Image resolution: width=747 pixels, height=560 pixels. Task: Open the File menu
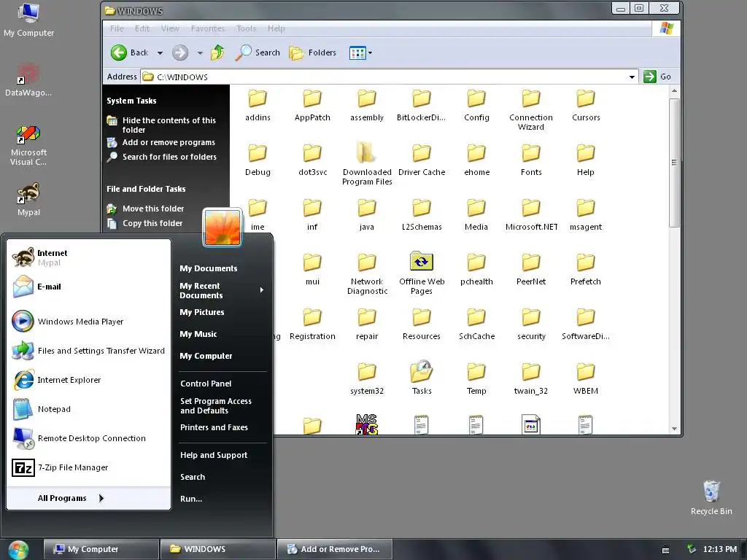point(117,28)
